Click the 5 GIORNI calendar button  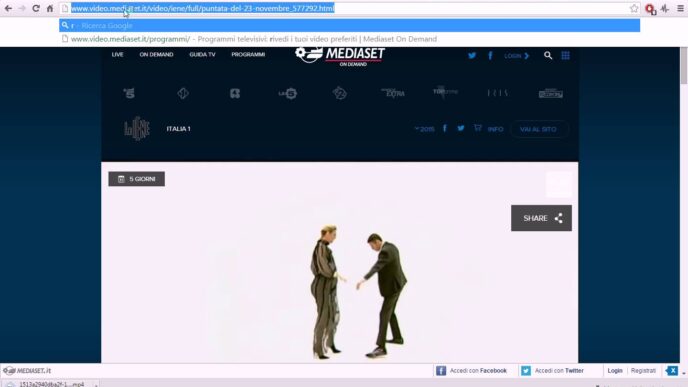tap(137, 179)
